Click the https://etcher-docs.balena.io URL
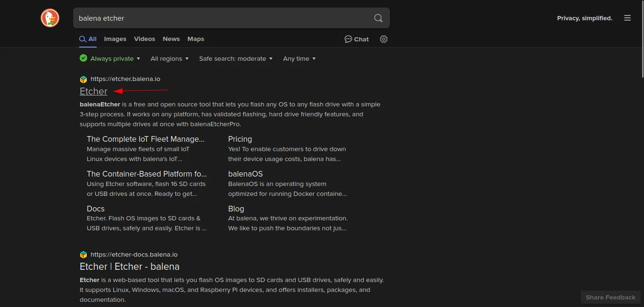This screenshot has width=644, height=307. click(x=134, y=255)
